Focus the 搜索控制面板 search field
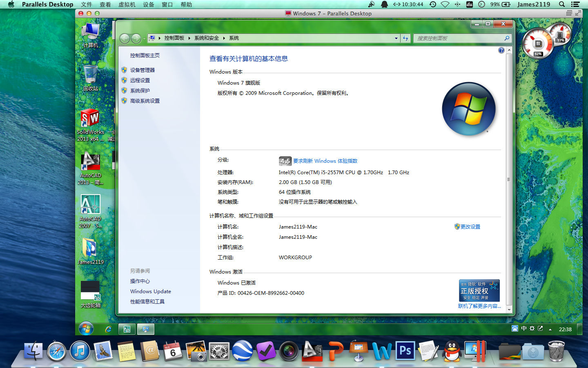The width and height of the screenshot is (588, 368). (462, 38)
